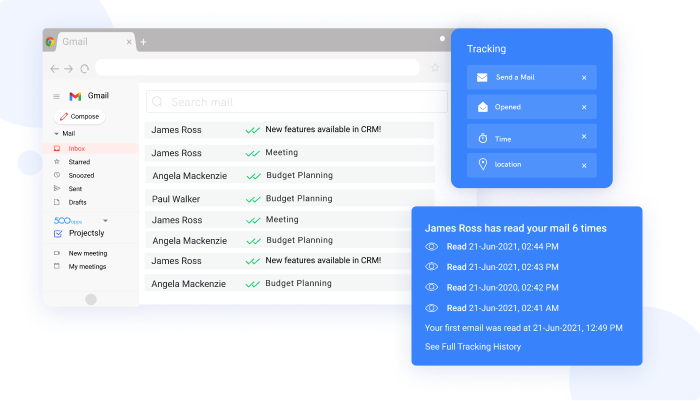Reload the page with the refresh icon
700x401 pixels.
tap(84, 68)
